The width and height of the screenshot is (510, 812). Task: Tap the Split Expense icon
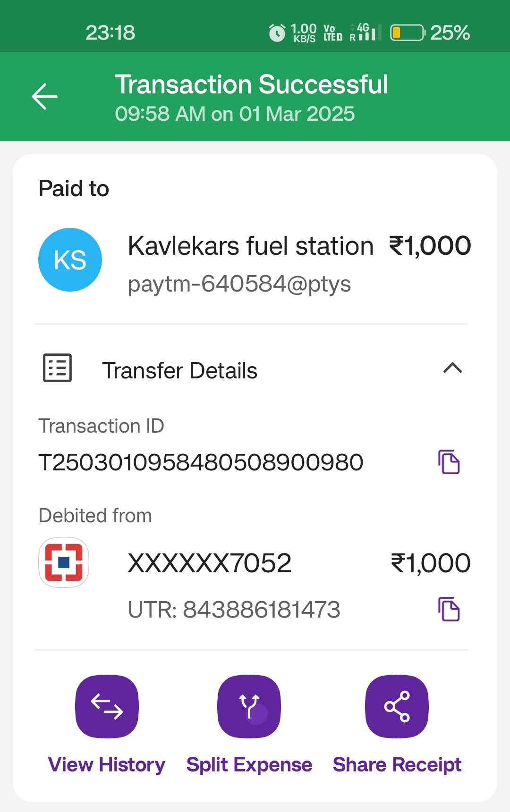coord(249,706)
